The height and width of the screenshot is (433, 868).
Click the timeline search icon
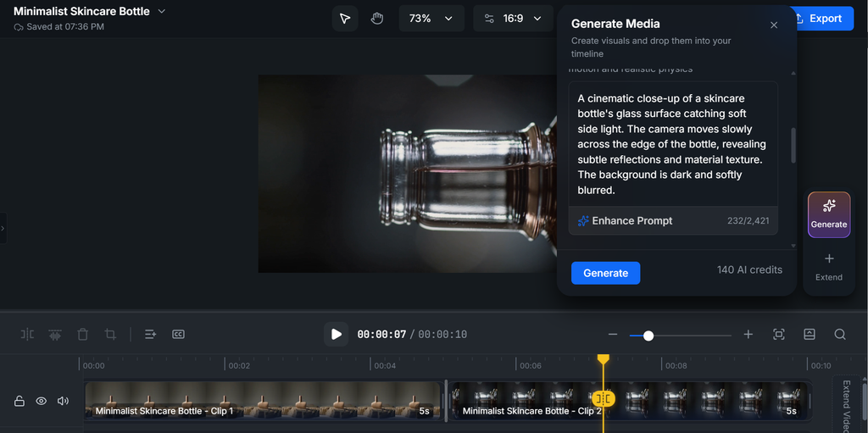tap(840, 335)
